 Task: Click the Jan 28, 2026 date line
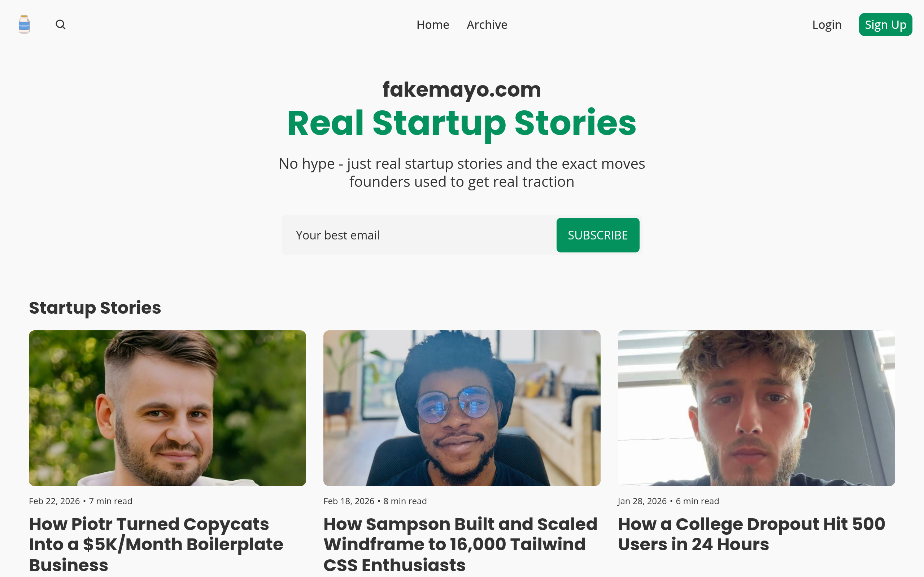642,501
